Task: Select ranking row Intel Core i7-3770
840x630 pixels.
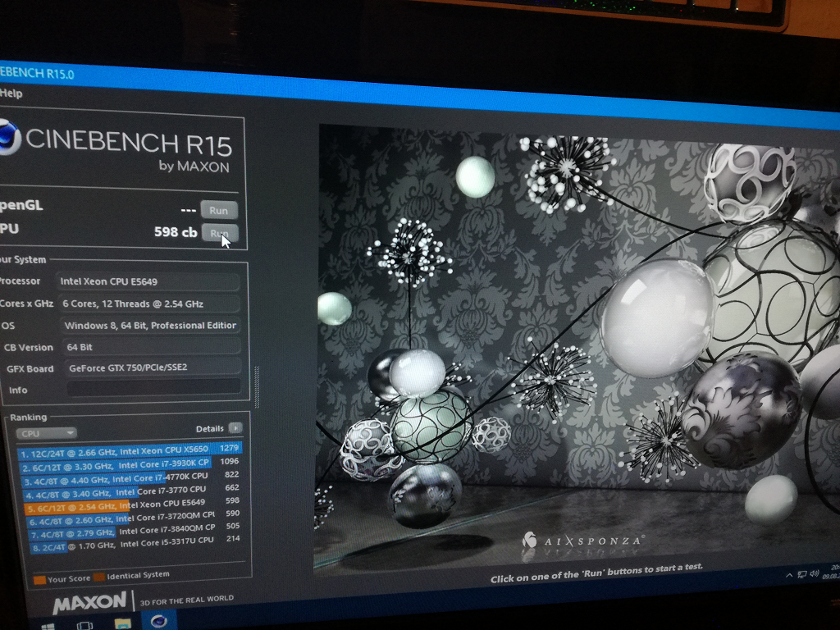Action: pyautogui.click(x=132, y=491)
